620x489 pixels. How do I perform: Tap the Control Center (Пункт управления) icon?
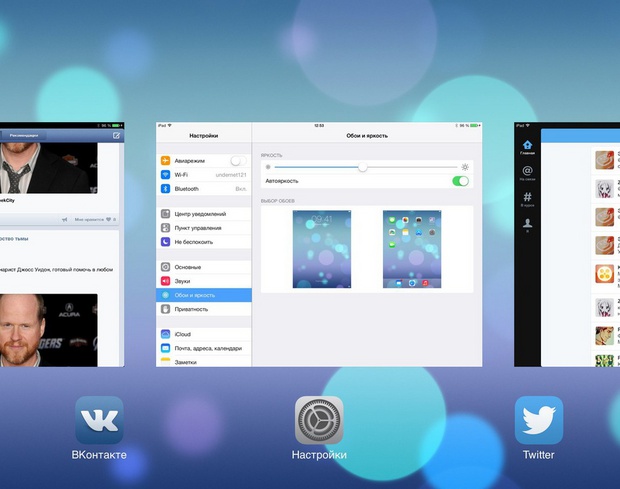pos(165,228)
